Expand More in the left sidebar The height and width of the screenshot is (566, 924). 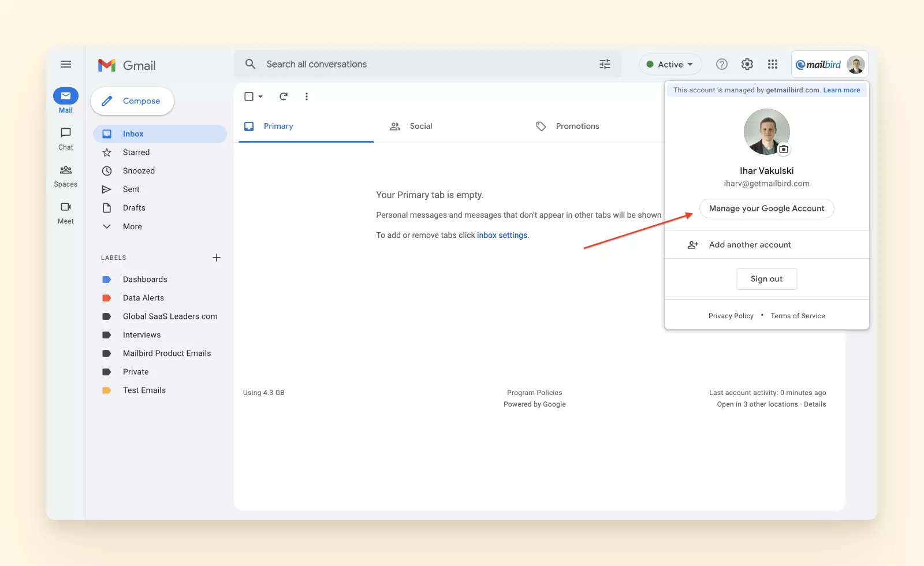pyautogui.click(x=132, y=226)
